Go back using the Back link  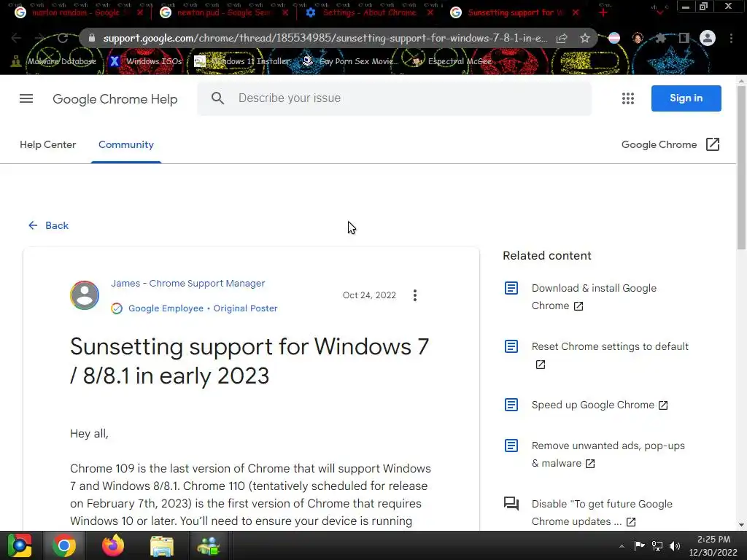click(48, 225)
